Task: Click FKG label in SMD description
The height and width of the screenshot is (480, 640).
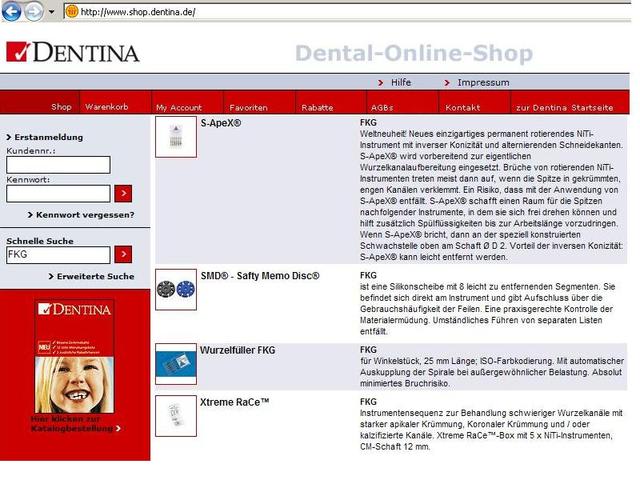Action: pyautogui.click(x=368, y=276)
